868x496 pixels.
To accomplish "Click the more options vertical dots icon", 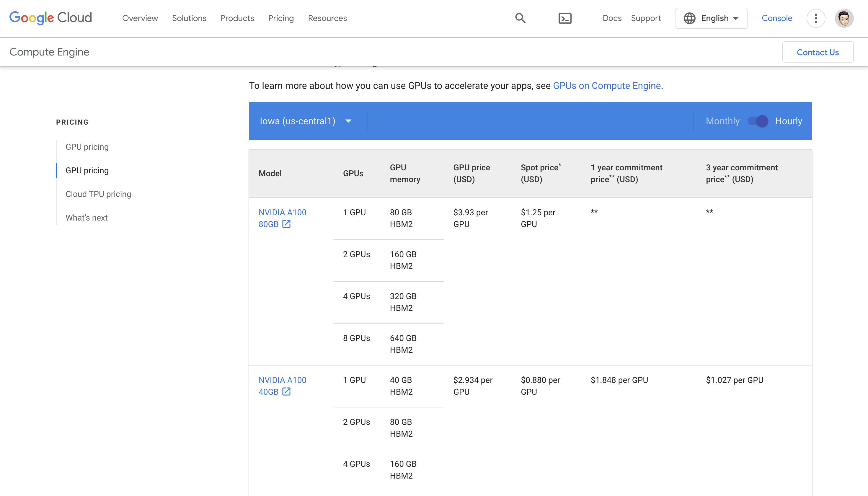I will tap(815, 18).
